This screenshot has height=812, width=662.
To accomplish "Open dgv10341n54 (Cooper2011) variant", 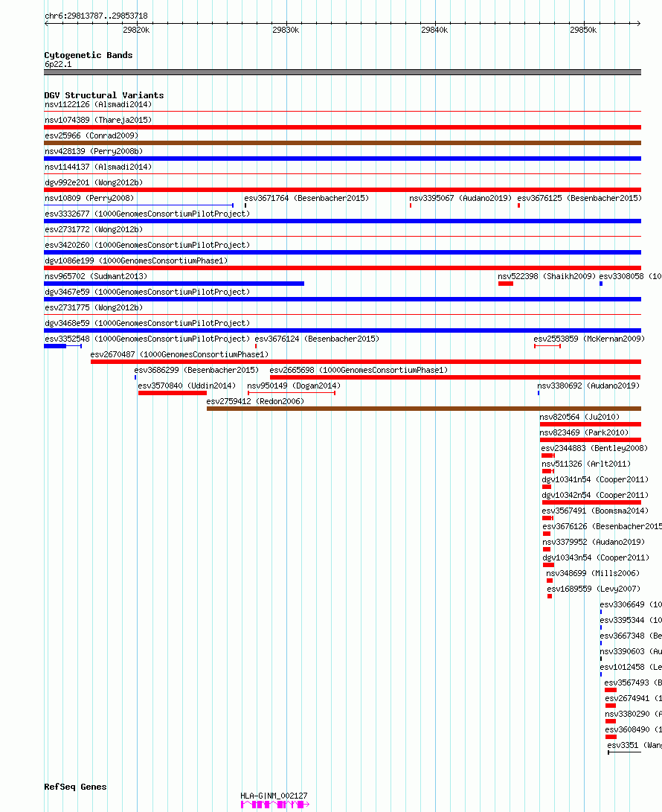I will (x=595, y=479).
